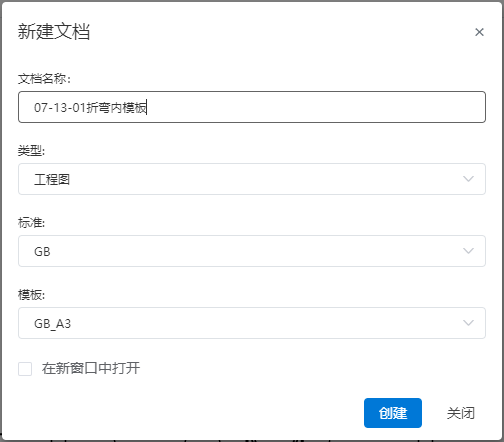Open the 模板 dropdown showing GB_A3
This screenshot has height=442, width=504.
252,323
